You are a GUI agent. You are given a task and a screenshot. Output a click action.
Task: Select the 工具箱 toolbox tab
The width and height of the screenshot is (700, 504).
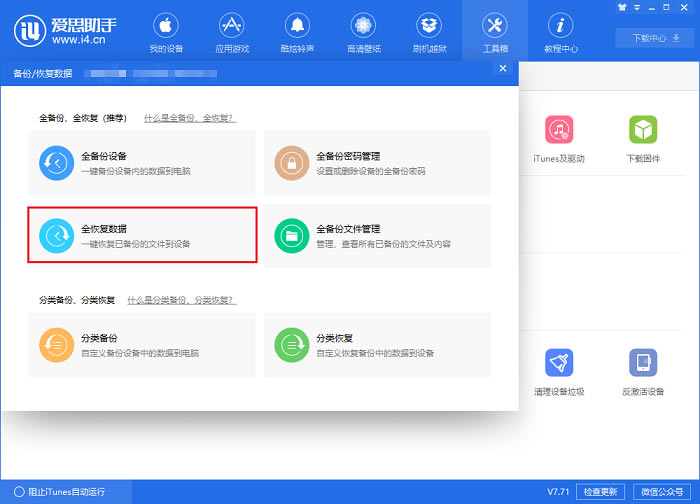click(495, 31)
